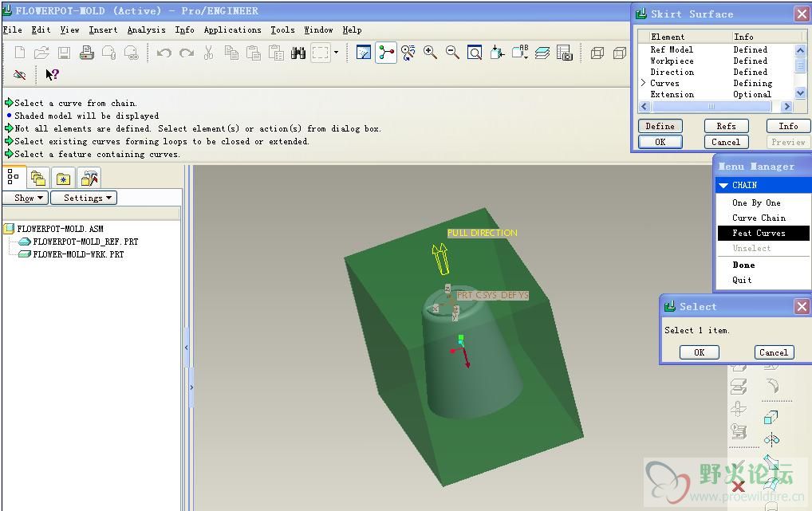Toggle wireframe display cube icon
Viewport: 812px width, 511px height.
click(x=597, y=53)
